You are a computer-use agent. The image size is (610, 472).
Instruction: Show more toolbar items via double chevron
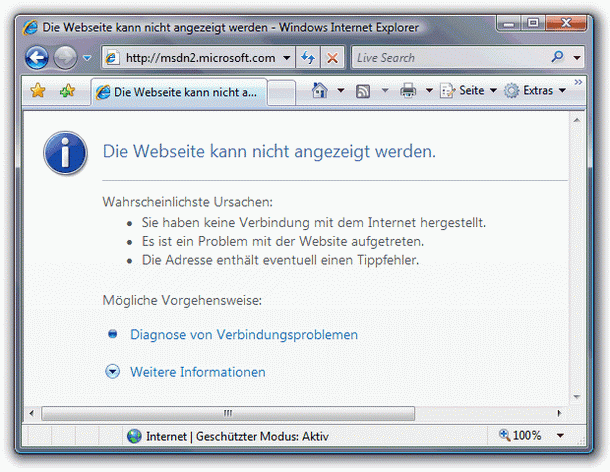(578, 82)
